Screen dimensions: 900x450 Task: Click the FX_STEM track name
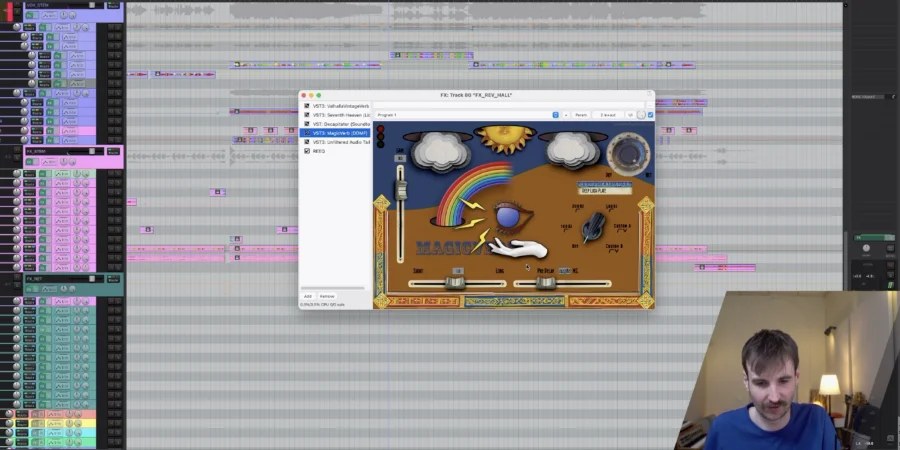[x=36, y=151]
